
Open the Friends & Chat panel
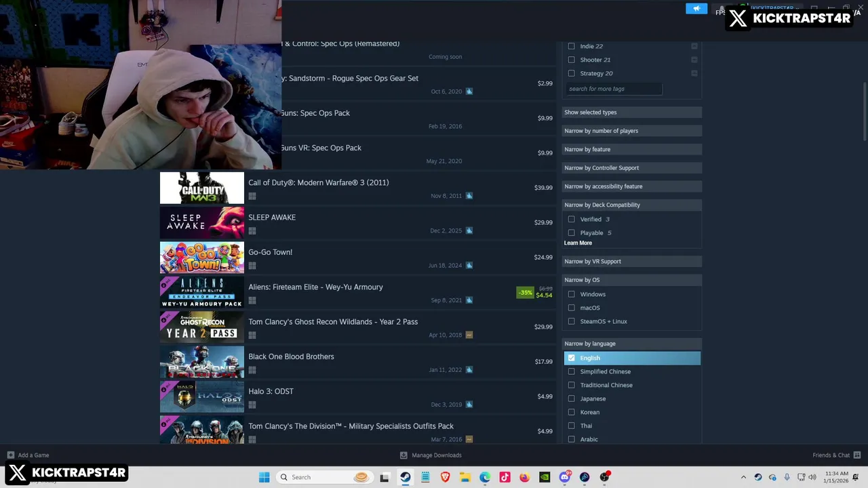pyautogui.click(x=831, y=455)
